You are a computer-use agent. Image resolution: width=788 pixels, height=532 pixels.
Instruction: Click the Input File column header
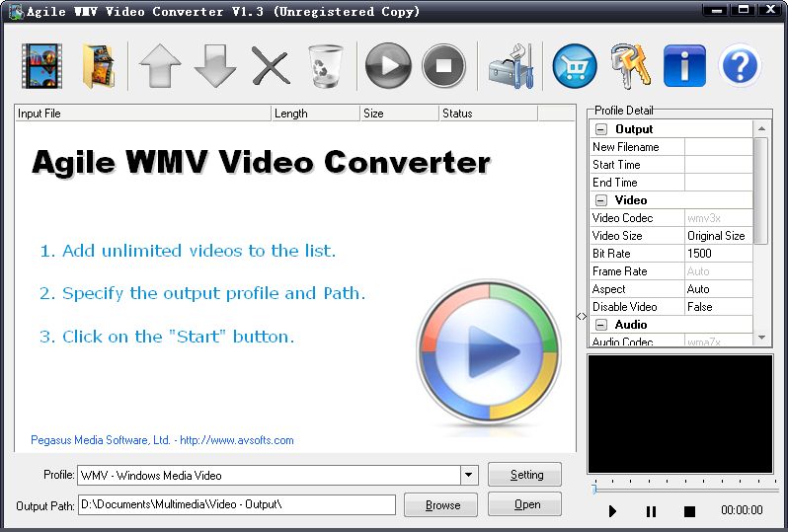coord(143,114)
